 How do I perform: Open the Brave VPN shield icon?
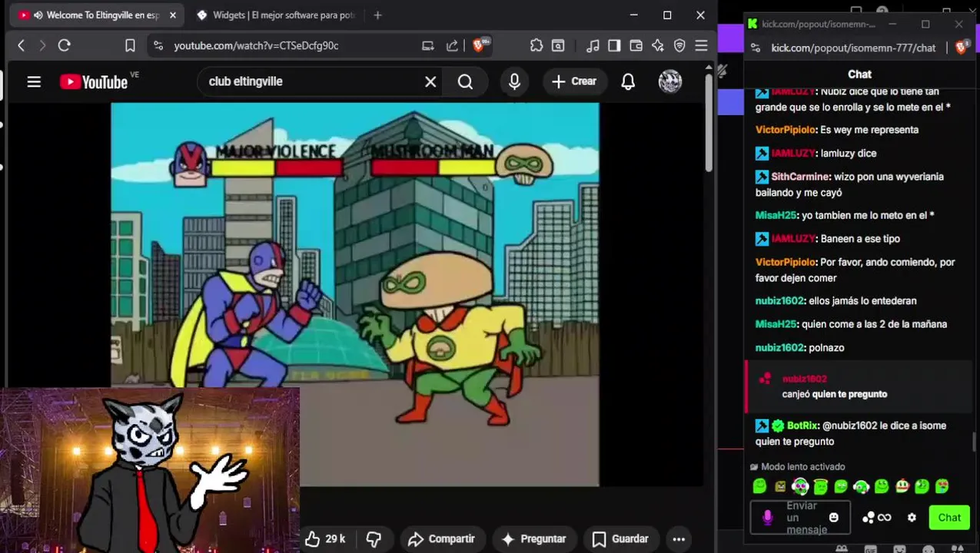[679, 46]
